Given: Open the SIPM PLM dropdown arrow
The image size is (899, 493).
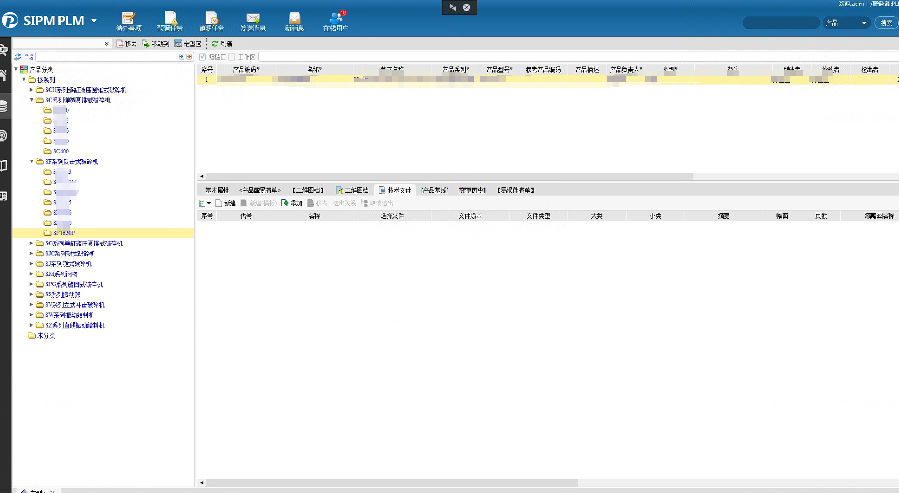Looking at the screenshot, I should tap(94, 20).
